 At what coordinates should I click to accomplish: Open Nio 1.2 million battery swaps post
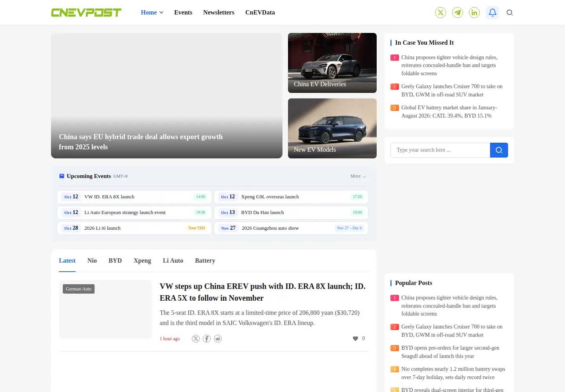453,373
